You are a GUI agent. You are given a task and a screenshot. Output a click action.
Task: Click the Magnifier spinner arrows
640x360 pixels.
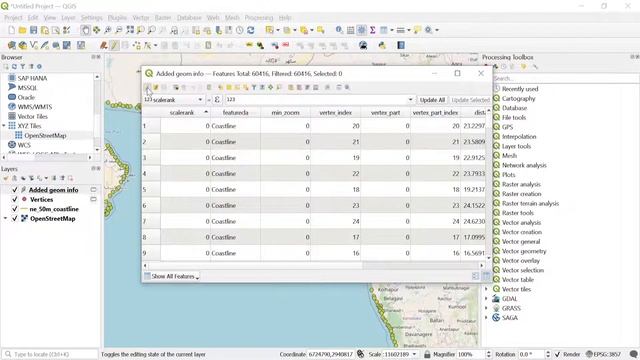click(x=489, y=354)
